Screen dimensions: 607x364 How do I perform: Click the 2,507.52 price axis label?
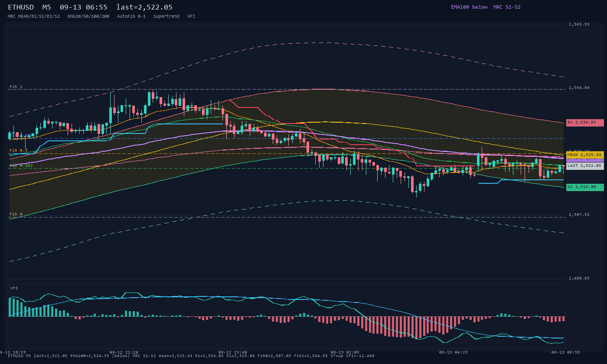(579, 214)
